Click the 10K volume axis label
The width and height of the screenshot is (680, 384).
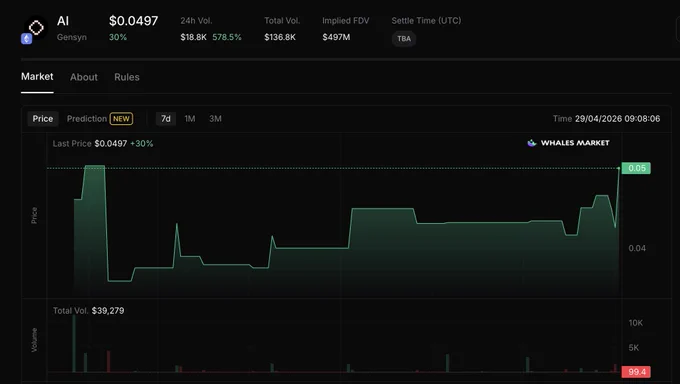point(636,323)
